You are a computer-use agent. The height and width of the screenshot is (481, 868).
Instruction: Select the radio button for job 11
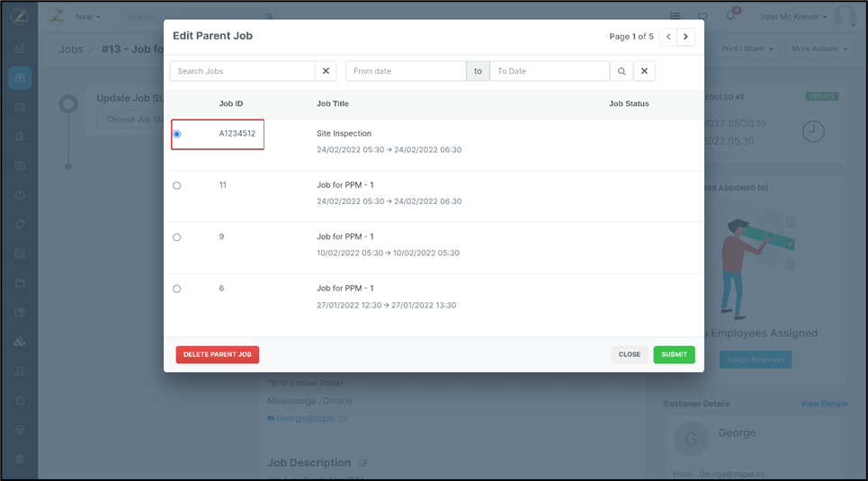(177, 185)
